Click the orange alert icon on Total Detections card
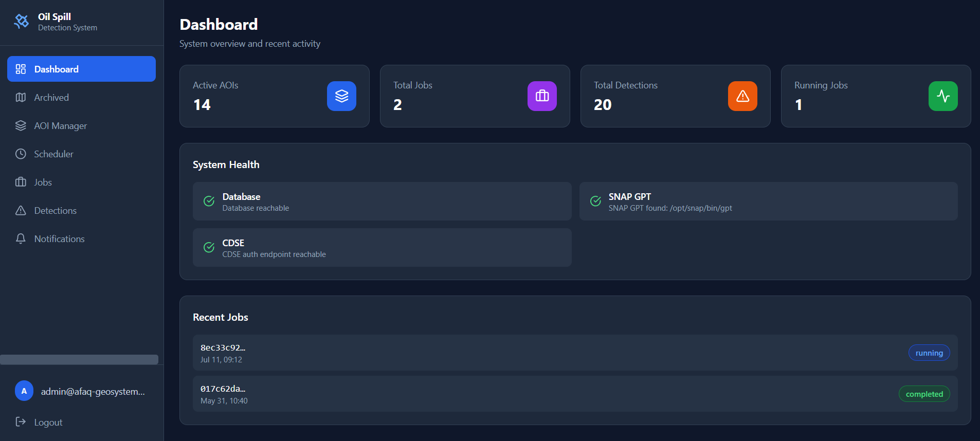The width and height of the screenshot is (980, 441). (x=742, y=96)
